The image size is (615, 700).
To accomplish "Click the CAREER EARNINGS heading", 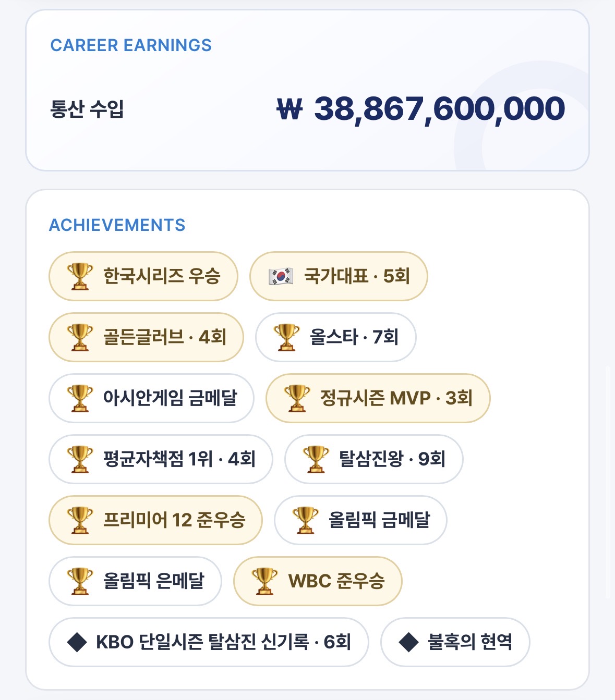I will pos(131,45).
